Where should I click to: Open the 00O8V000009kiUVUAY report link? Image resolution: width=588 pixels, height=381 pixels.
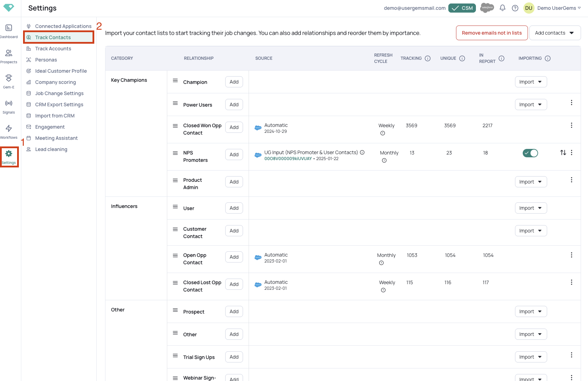pos(288,159)
